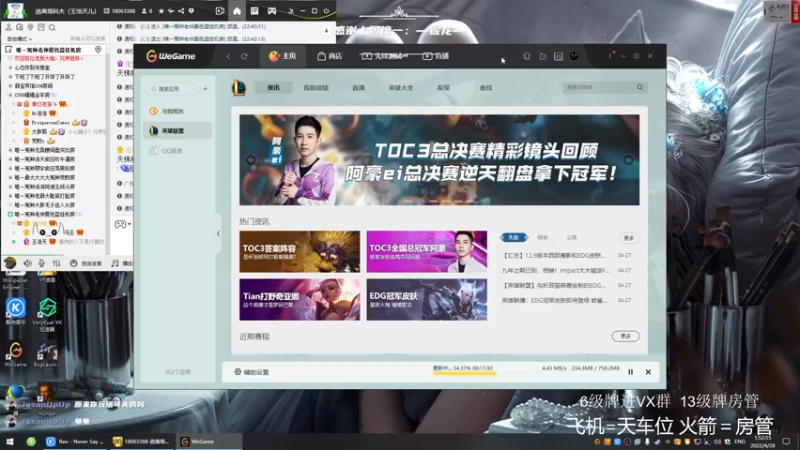Pause the game update download
This screenshot has height=450, width=800.
(x=631, y=372)
